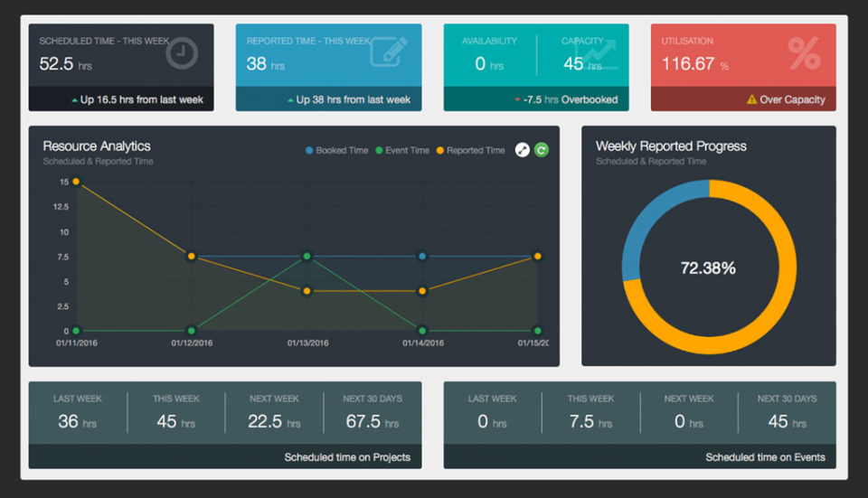Click Projects Next 30 Days 67.5 hrs value
868x498 pixels.
(x=373, y=422)
